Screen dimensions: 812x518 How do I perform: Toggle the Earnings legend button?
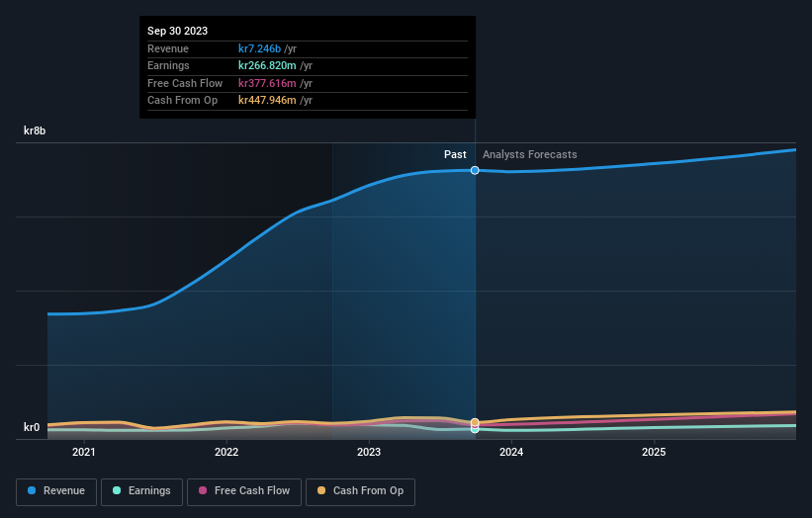(x=141, y=491)
